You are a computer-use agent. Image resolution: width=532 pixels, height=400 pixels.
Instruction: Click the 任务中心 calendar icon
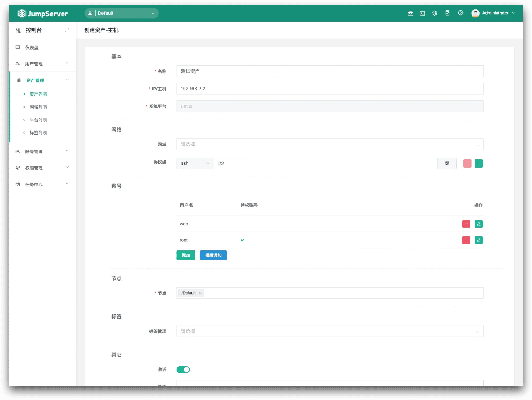(18, 184)
